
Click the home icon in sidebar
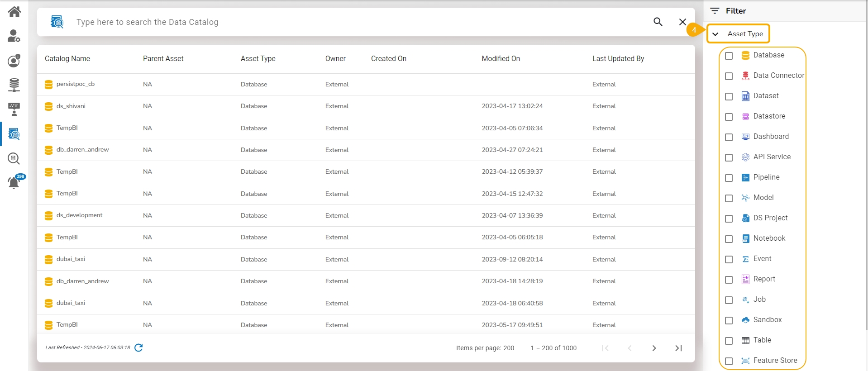point(14,12)
